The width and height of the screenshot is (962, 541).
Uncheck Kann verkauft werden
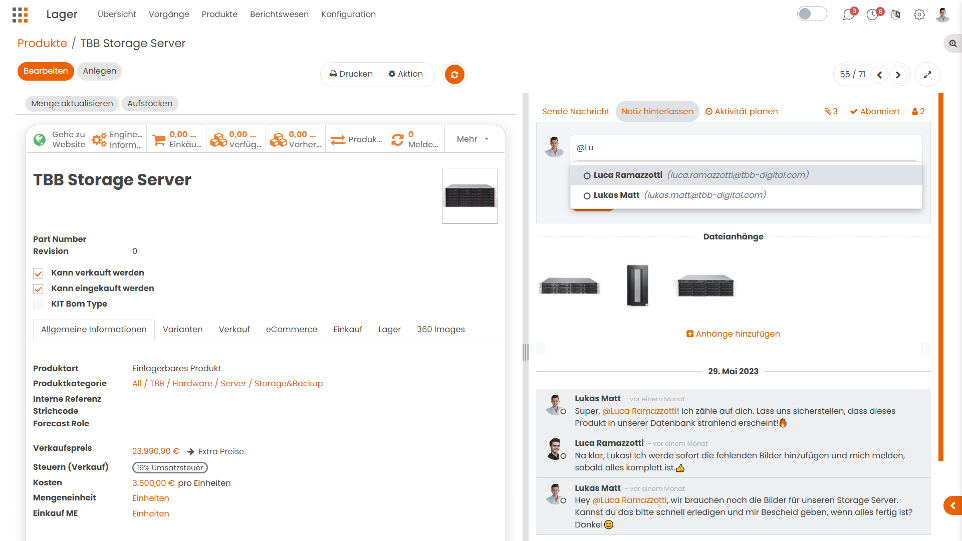[38, 273]
